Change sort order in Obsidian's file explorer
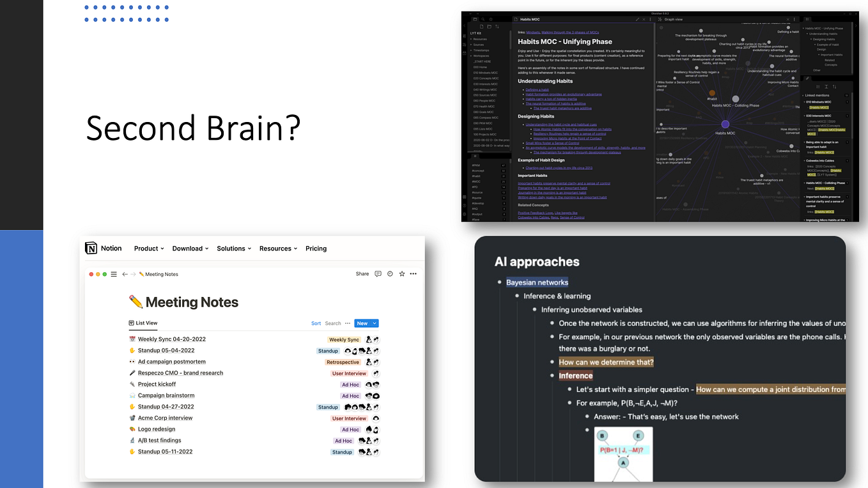 click(497, 27)
